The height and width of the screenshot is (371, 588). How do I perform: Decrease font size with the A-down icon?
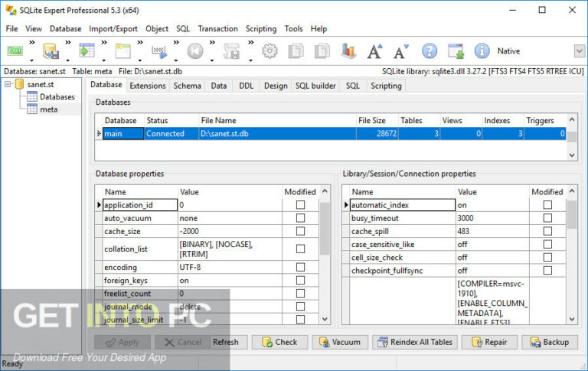point(401,51)
